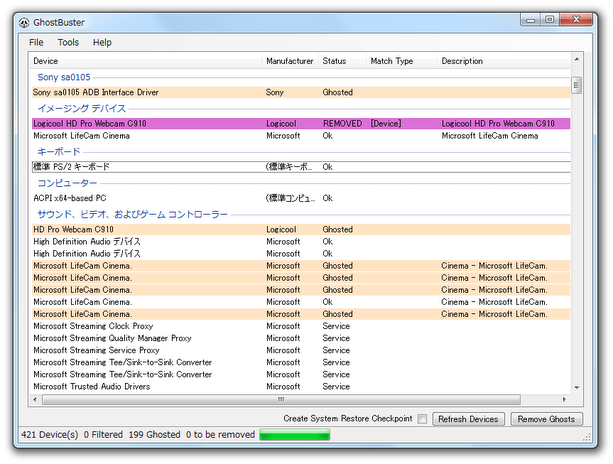Click the vertical scrollbar down arrow

tap(577, 387)
